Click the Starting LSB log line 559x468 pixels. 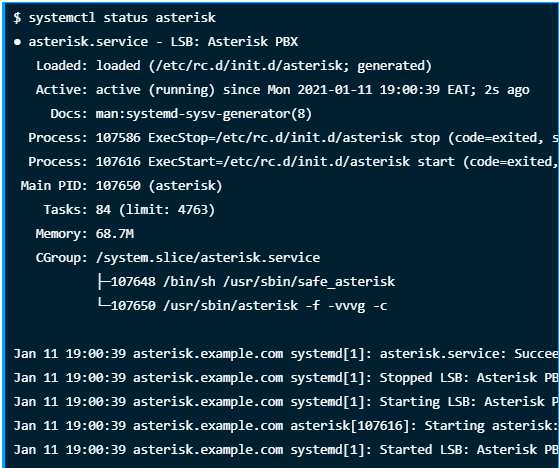pyautogui.click(x=286, y=402)
